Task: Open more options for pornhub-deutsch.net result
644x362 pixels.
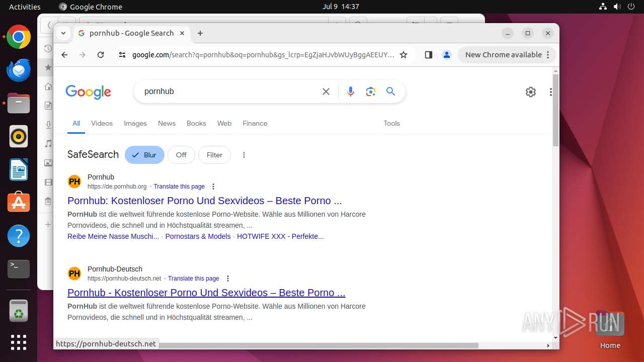Action: (228, 279)
